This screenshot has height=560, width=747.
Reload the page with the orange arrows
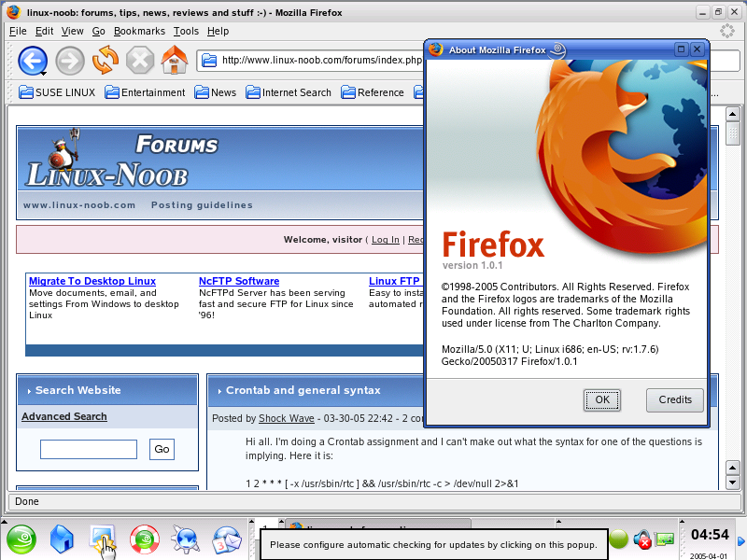(x=106, y=60)
